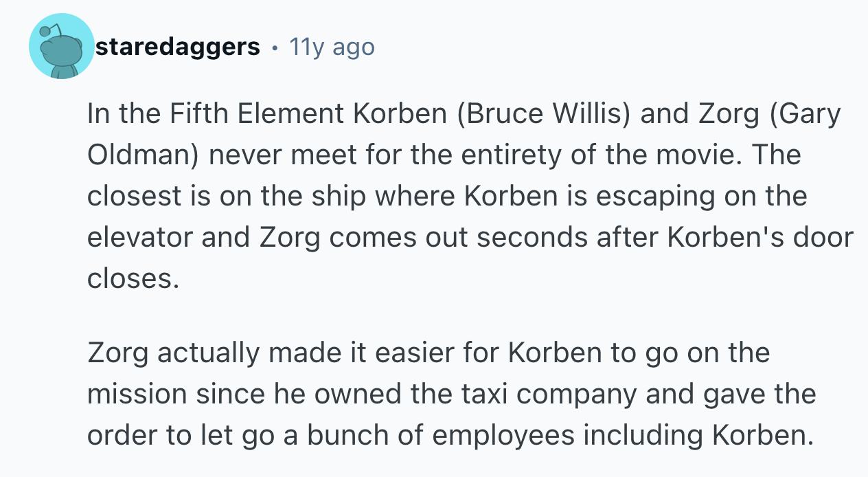Click the word "Oldman" in the comment
The image size is (868, 477).
(135, 155)
